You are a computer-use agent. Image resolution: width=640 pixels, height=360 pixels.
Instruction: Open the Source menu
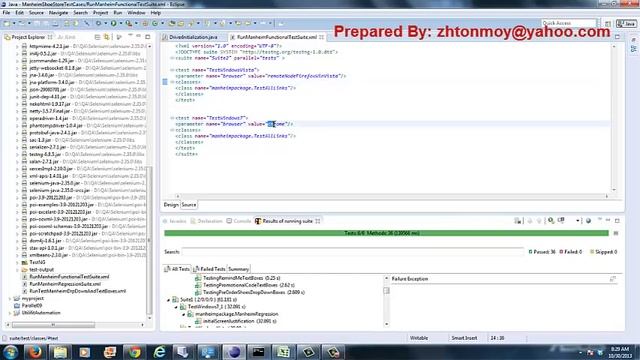[36, 13]
